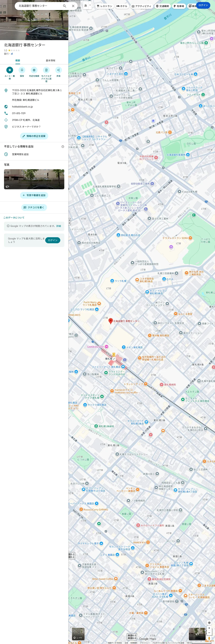Switch to the 基本情報 tab
Screen dimensions: 215x644
51,61
